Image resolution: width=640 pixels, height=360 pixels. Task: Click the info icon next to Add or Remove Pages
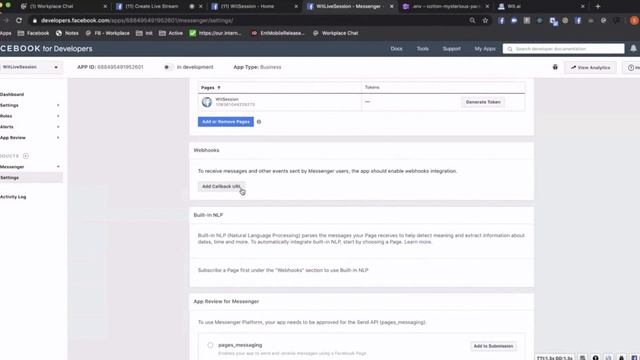tap(259, 122)
